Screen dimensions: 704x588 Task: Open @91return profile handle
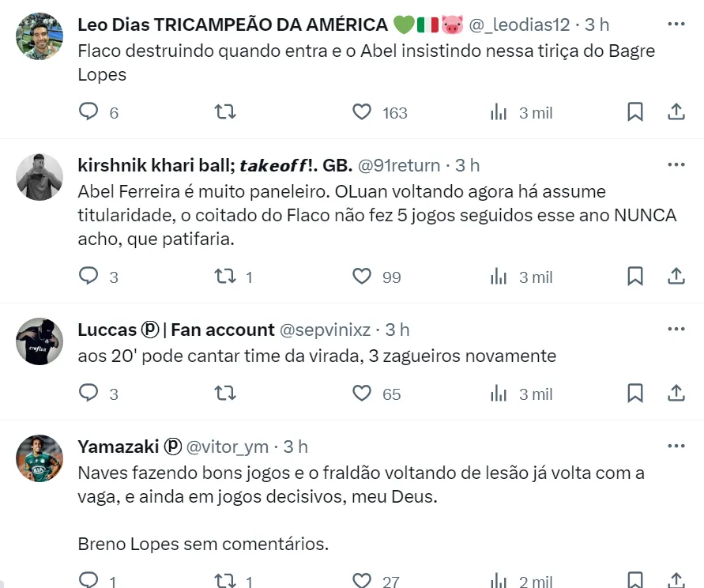click(x=399, y=165)
